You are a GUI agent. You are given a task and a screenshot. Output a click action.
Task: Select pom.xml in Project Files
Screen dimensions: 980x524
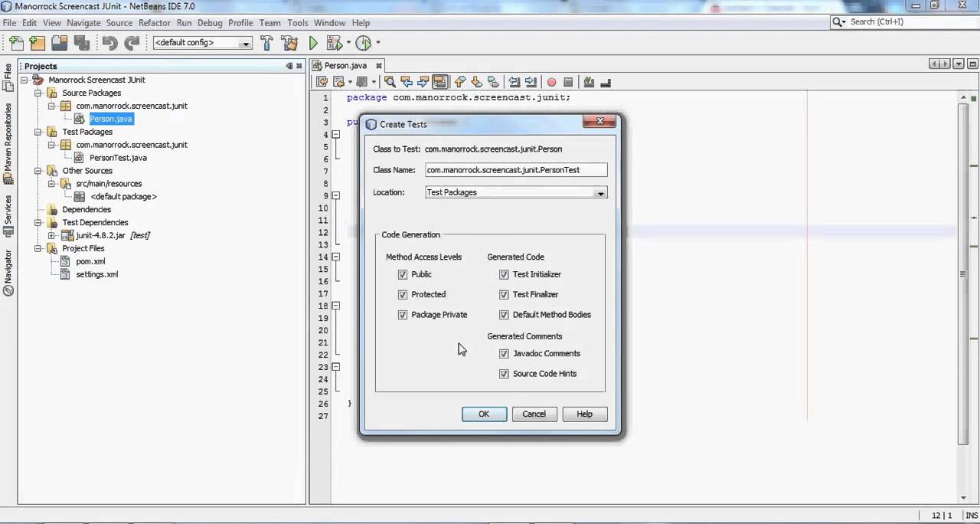click(90, 261)
